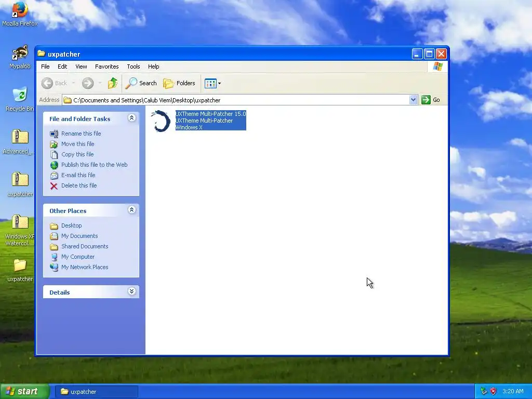Click the My Network Places sidebar icon
The image size is (532, 399).
(54, 268)
